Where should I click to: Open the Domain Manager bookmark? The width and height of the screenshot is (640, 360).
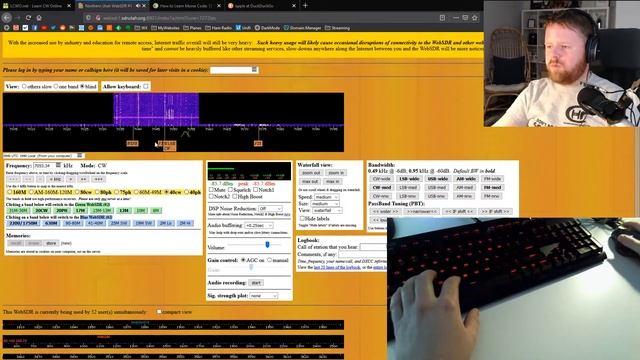pos(302,28)
